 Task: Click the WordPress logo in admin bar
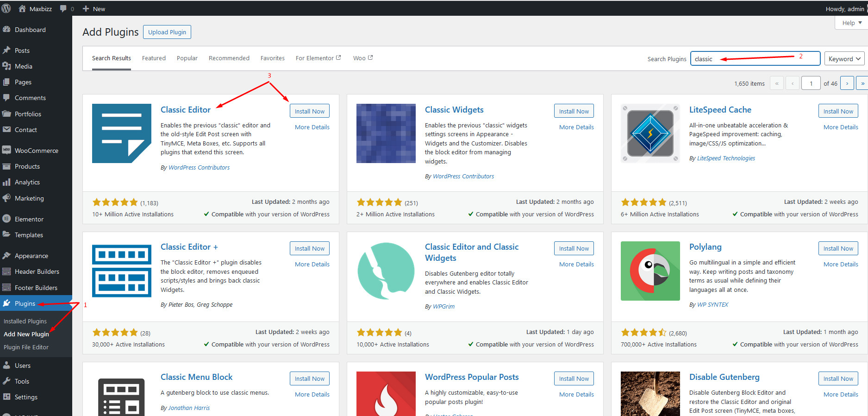6,9
